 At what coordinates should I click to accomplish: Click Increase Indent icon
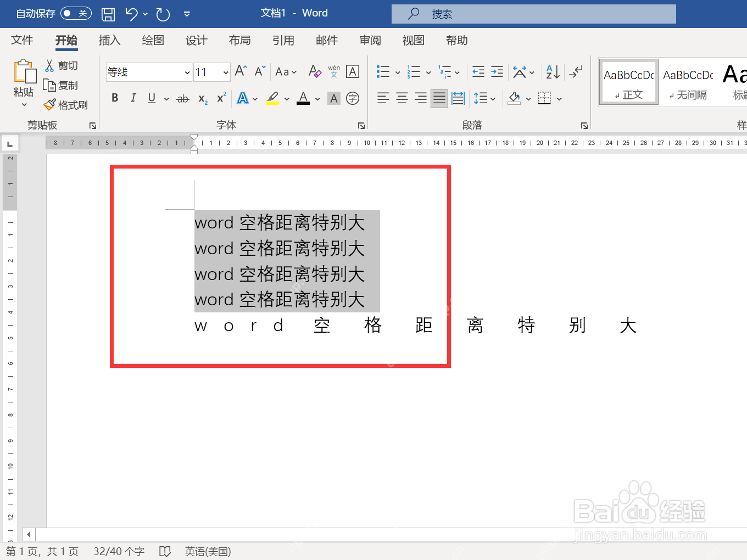coord(497,71)
